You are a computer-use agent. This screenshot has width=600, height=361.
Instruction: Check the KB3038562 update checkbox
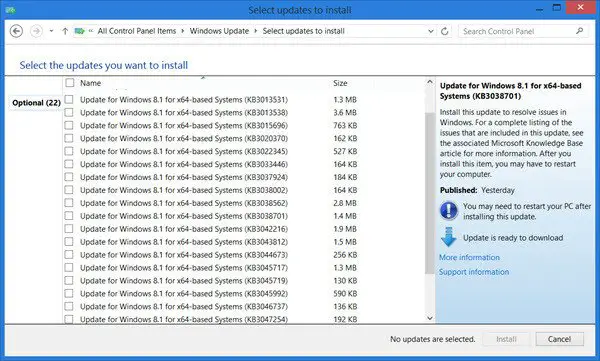[69, 203]
